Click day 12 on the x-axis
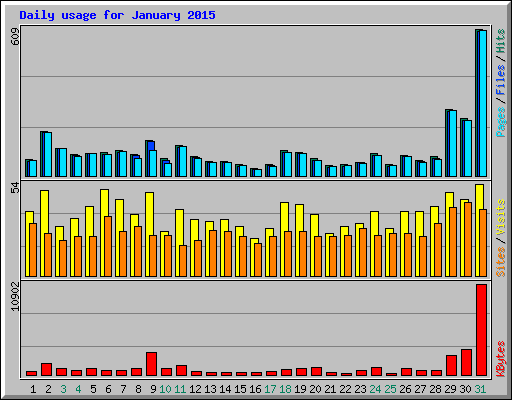 (195, 389)
